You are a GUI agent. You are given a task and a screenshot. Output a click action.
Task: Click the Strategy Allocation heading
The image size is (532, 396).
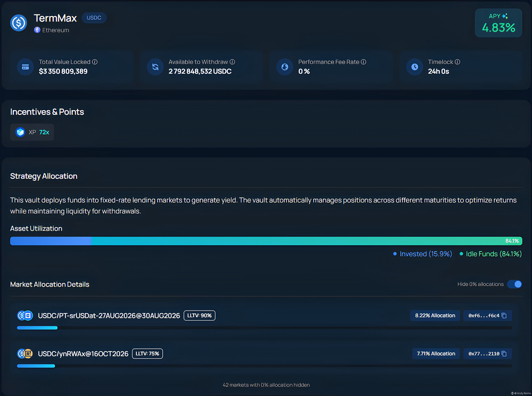click(44, 176)
